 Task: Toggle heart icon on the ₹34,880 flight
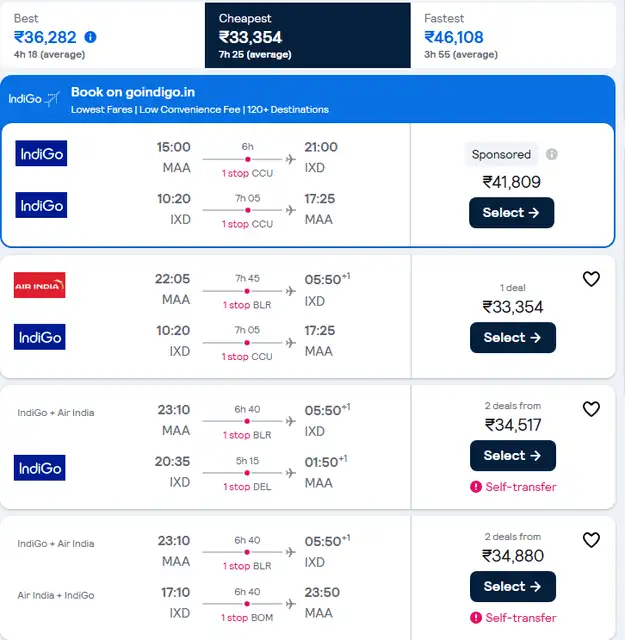(591, 540)
